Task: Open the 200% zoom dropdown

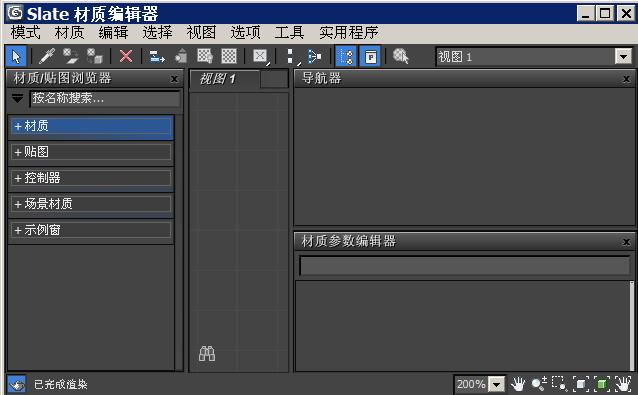Action: (496, 384)
